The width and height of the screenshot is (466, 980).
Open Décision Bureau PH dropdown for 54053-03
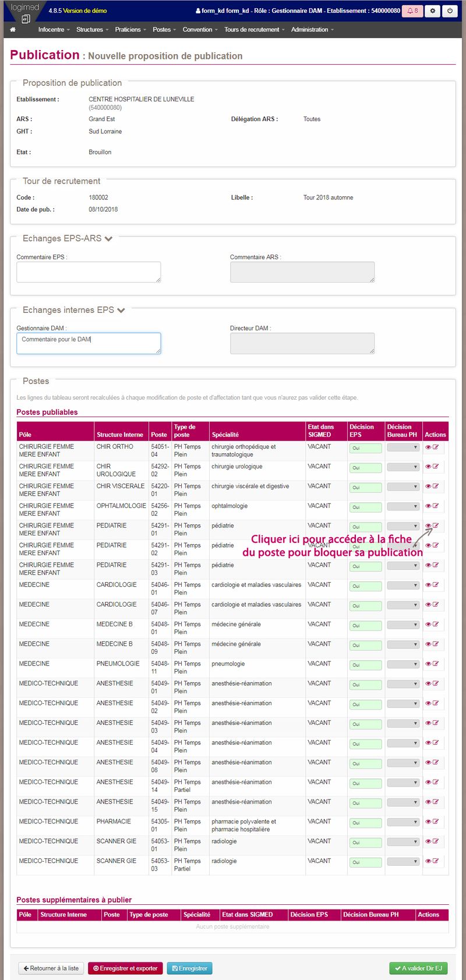tap(403, 862)
